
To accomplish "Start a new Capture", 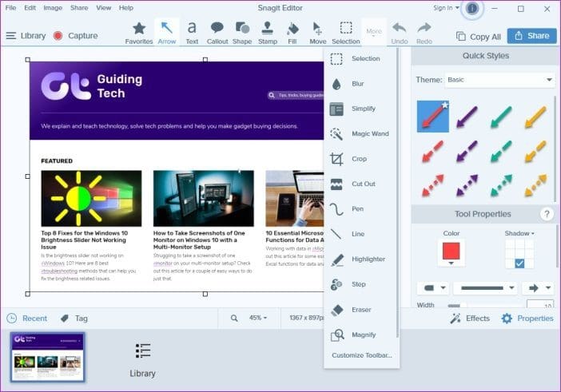I will 75,36.
